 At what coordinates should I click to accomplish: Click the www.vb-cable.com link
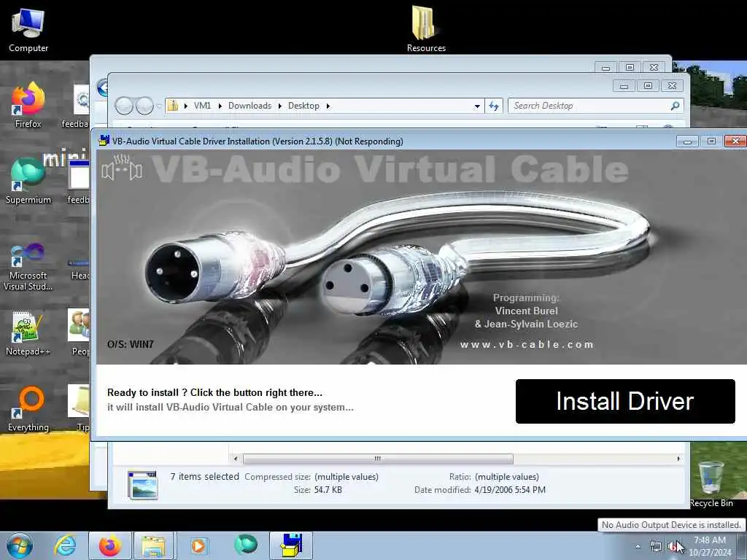point(527,344)
